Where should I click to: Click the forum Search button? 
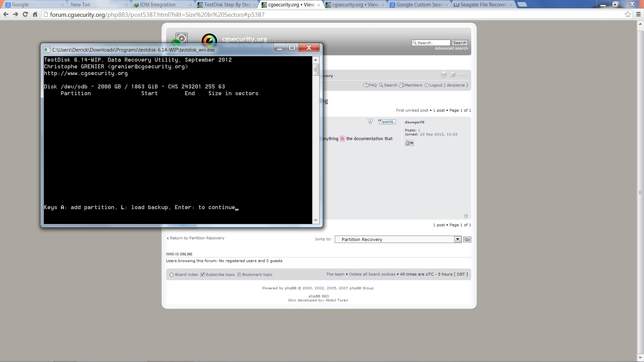460,43
